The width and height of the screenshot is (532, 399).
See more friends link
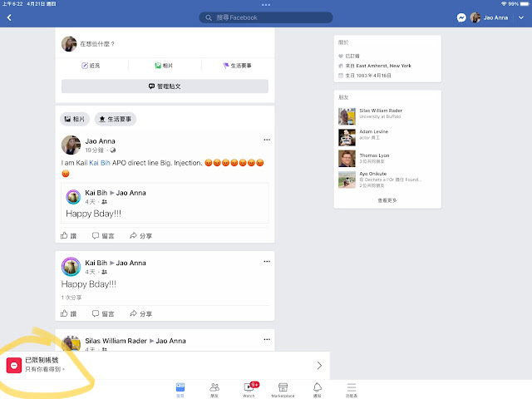coord(387,200)
